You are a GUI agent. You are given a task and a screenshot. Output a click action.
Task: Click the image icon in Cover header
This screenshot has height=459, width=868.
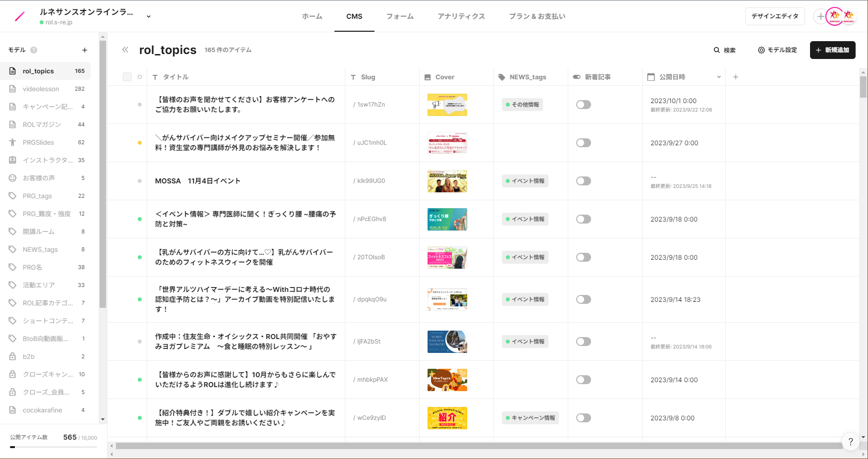point(428,77)
